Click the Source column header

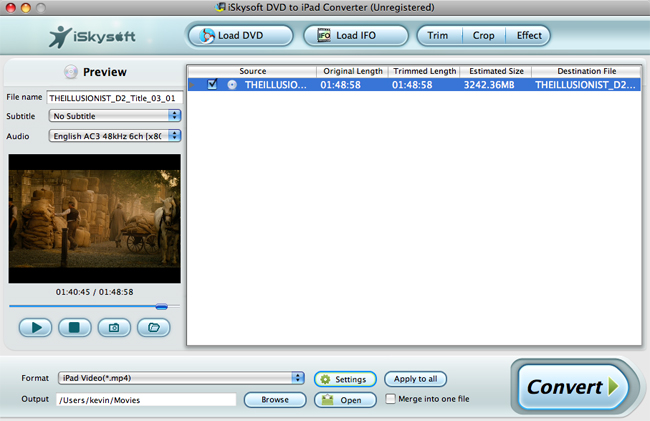[252, 71]
